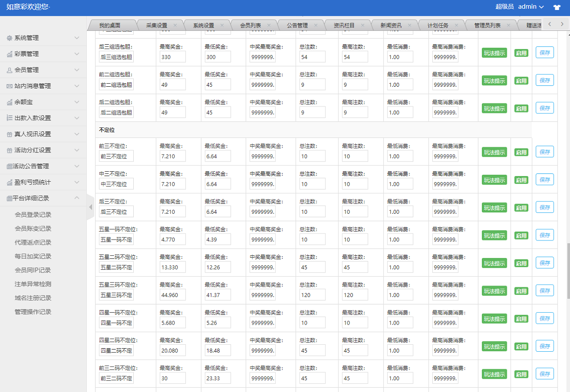
Task: Click the gear icon beside 系统管理
Action: [x=10, y=38]
